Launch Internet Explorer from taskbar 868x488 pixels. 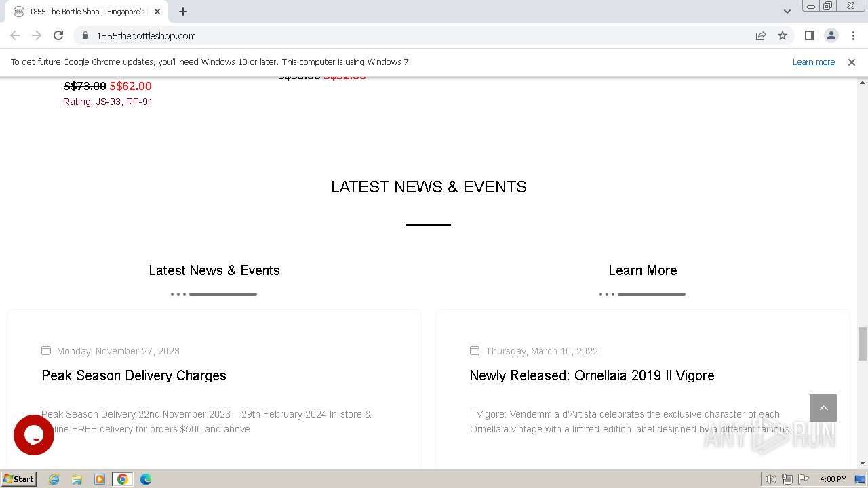click(54, 479)
